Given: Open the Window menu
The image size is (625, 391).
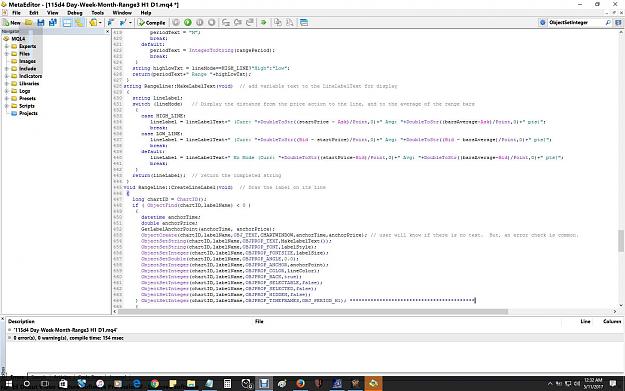Looking at the screenshot, I should click(x=122, y=13).
